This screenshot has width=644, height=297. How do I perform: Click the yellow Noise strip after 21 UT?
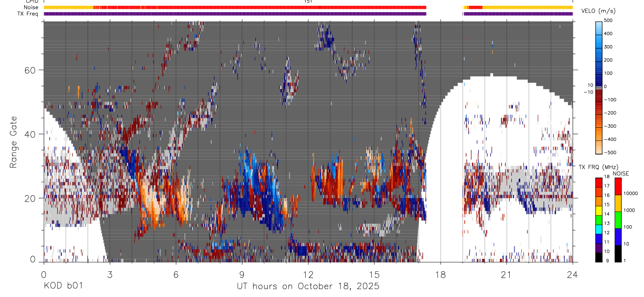click(x=528, y=7)
